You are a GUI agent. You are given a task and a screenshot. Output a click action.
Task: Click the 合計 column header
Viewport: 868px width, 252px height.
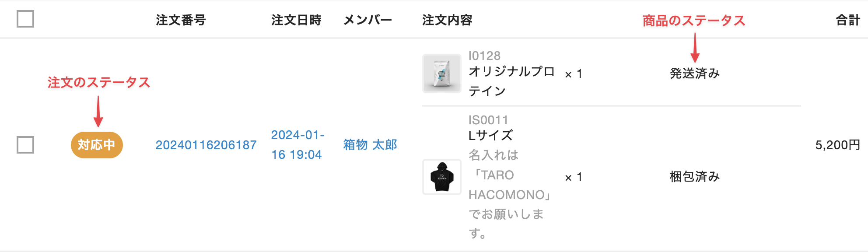click(847, 20)
